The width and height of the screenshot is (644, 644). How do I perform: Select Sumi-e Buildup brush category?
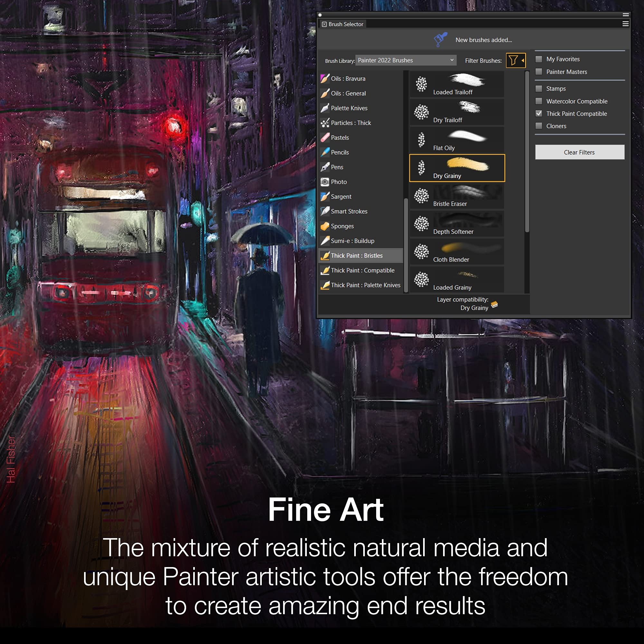355,241
